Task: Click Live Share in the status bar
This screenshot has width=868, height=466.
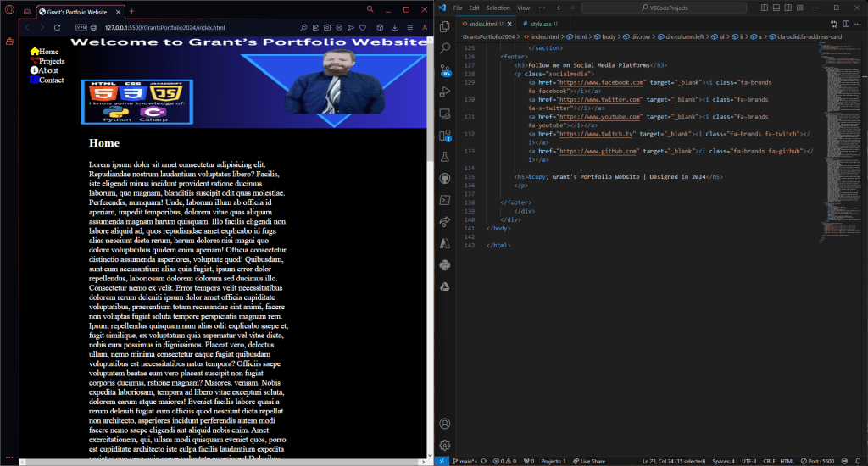Action: tap(588, 461)
